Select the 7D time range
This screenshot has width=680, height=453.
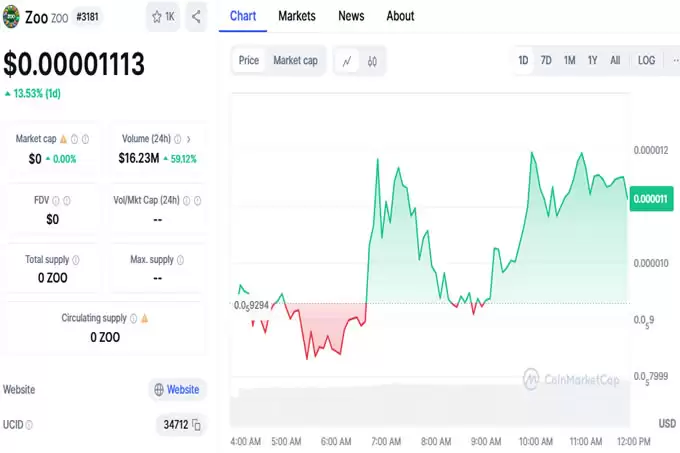tap(546, 61)
